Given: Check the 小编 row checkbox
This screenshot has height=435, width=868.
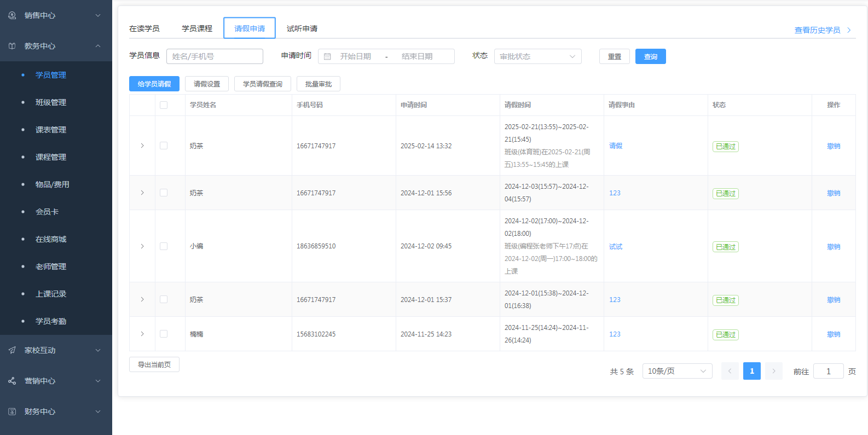Looking at the screenshot, I should point(164,246).
